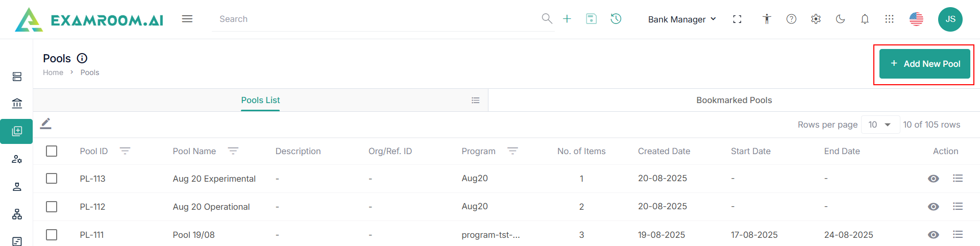Open the history clock icon
Viewport: 980px width, 246px height.
pyautogui.click(x=616, y=19)
